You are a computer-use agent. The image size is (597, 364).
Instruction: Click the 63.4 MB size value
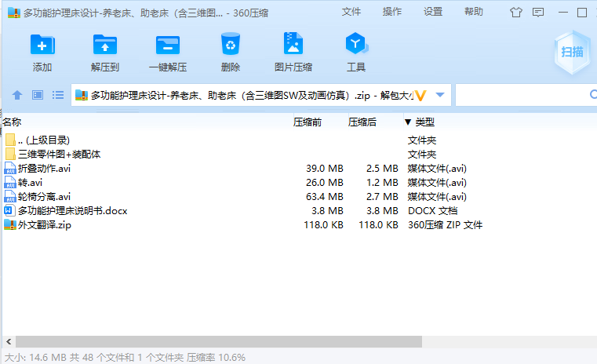click(x=325, y=196)
